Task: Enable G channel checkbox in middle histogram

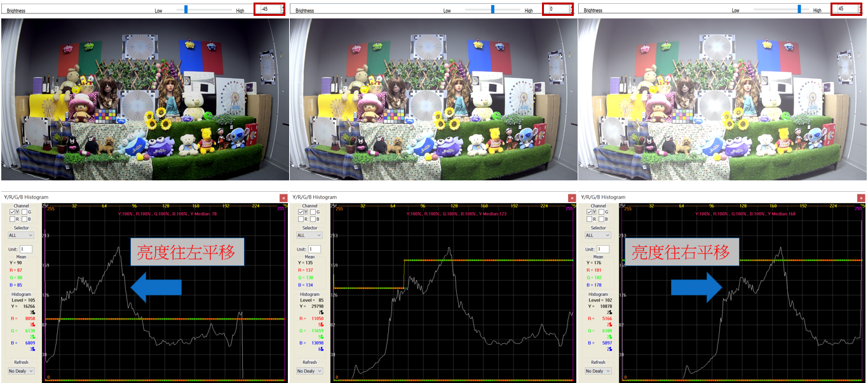Action: click(313, 212)
